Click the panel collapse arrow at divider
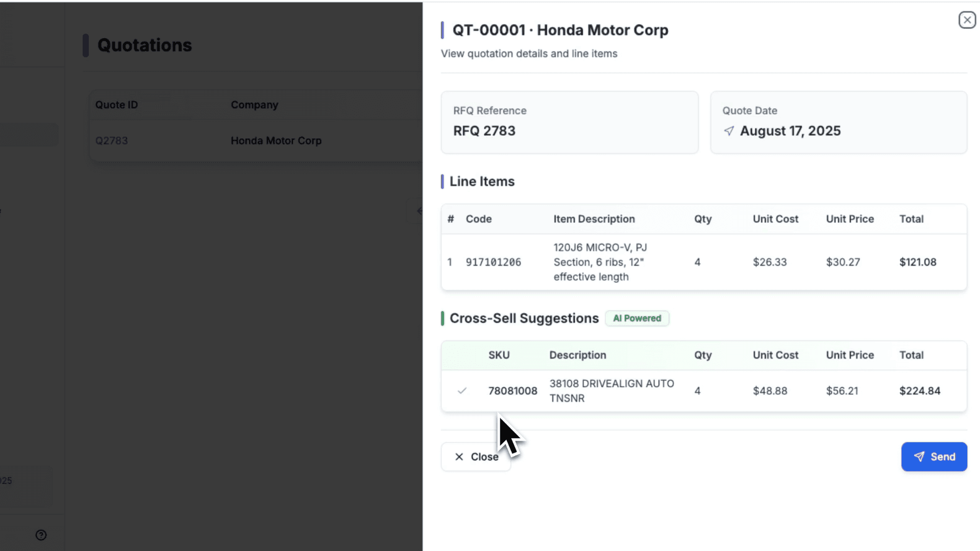980x551 pixels. [419, 211]
